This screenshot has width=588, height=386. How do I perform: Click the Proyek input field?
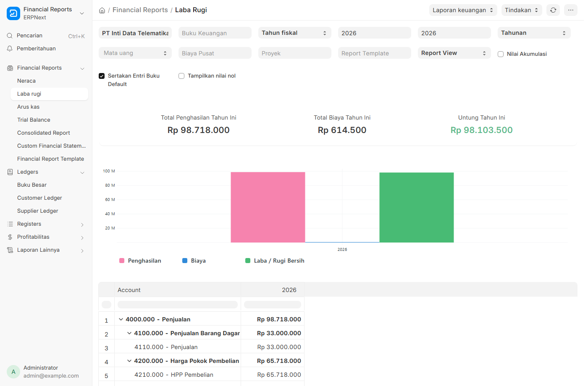(295, 53)
